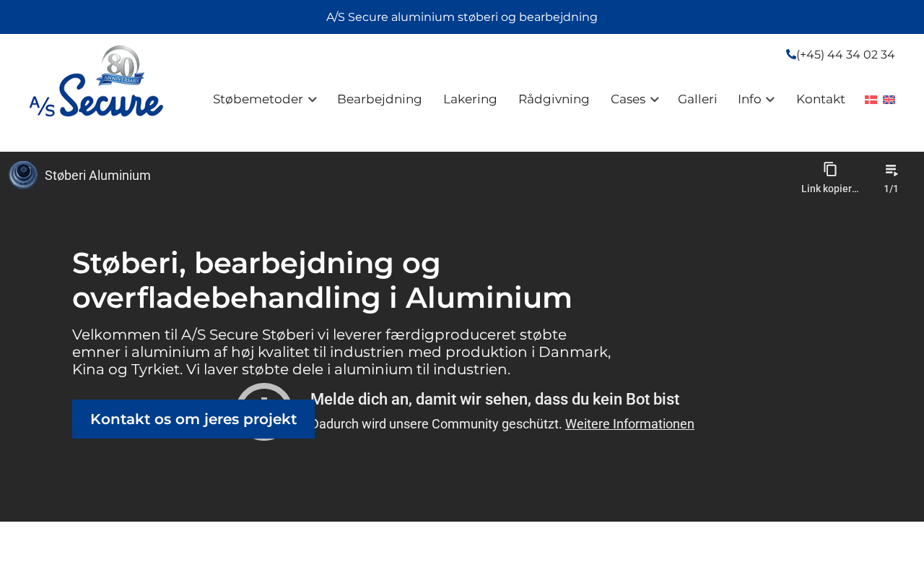This screenshot has width=924, height=578.
Task: Click the Støberi Aluminium video title
Action: pos(97,175)
